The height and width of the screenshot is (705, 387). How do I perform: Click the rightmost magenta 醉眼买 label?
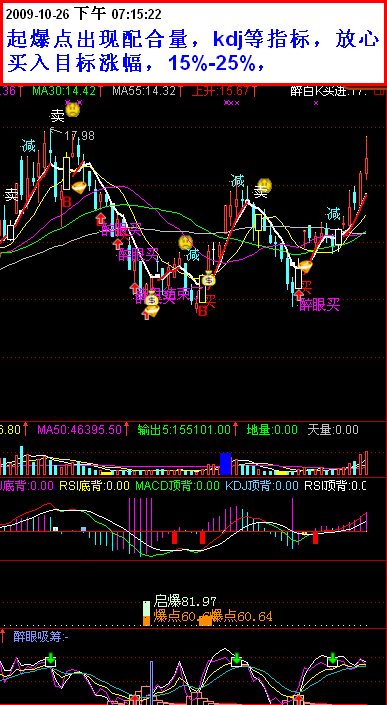point(320,305)
